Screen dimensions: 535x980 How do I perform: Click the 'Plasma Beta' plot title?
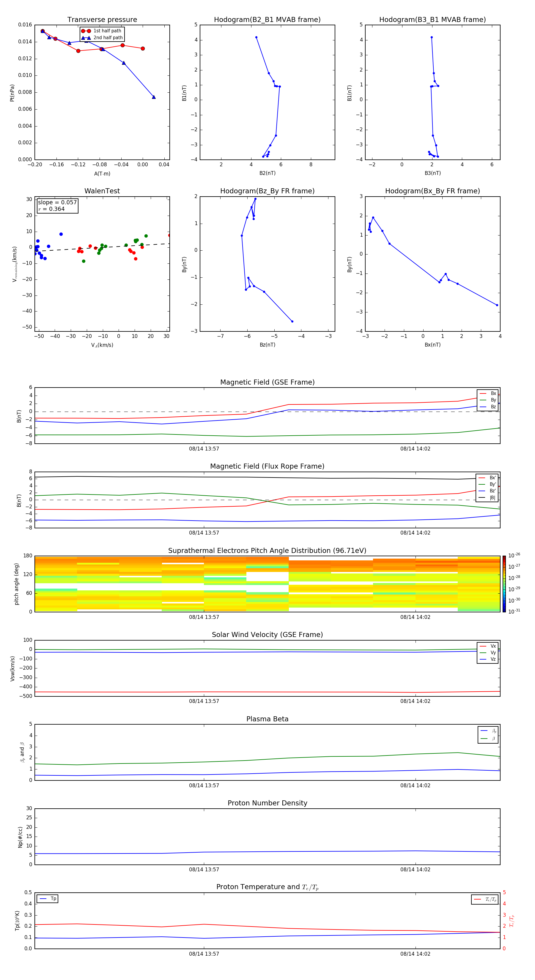tap(267, 719)
